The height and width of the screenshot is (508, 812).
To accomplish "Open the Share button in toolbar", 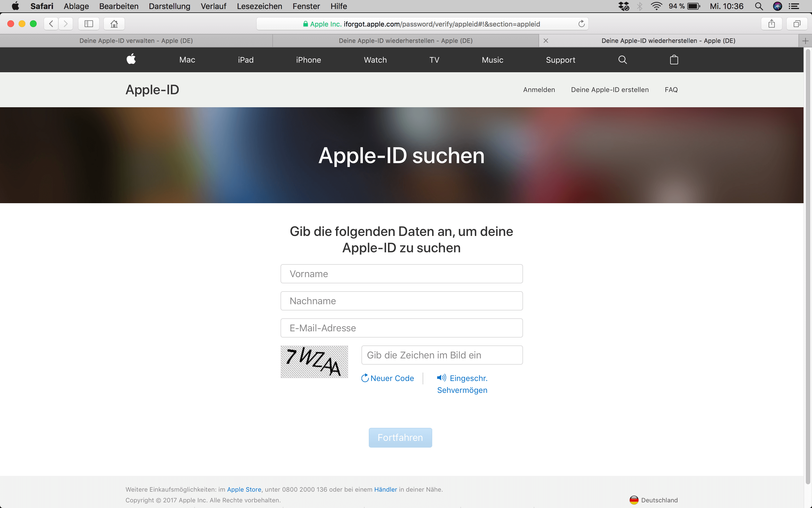I will [771, 24].
